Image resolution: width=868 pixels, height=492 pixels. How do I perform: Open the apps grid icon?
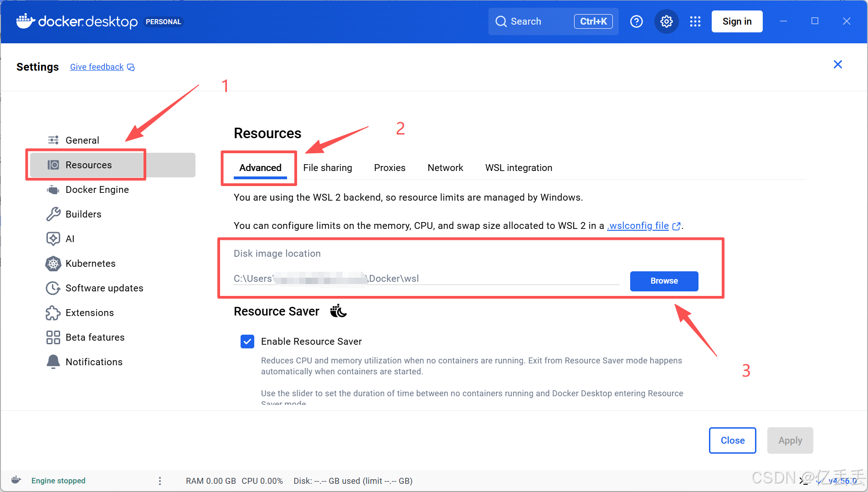coord(695,21)
